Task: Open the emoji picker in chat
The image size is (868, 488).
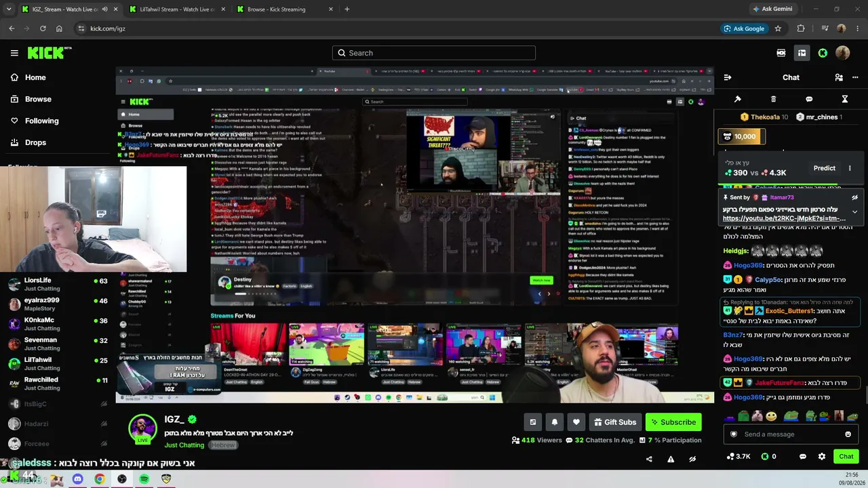Action: coord(848,434)
